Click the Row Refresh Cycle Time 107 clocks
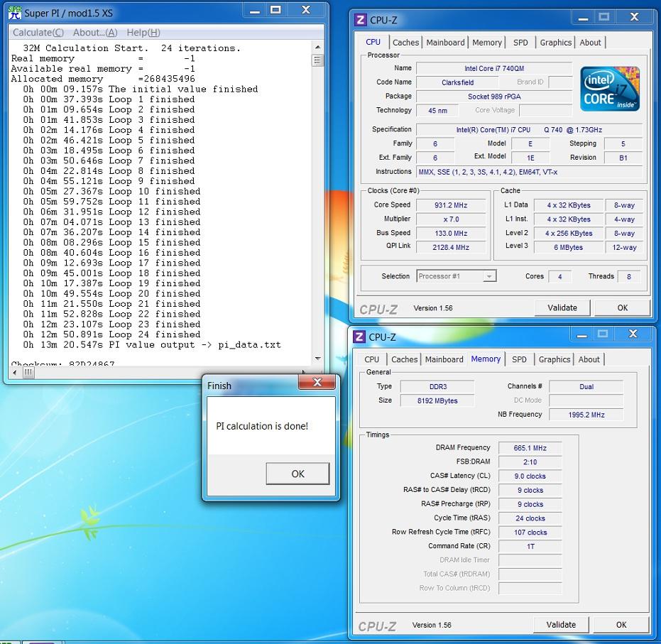The height and width of the screenshot is (644, 661). click(x=530, y=533)
